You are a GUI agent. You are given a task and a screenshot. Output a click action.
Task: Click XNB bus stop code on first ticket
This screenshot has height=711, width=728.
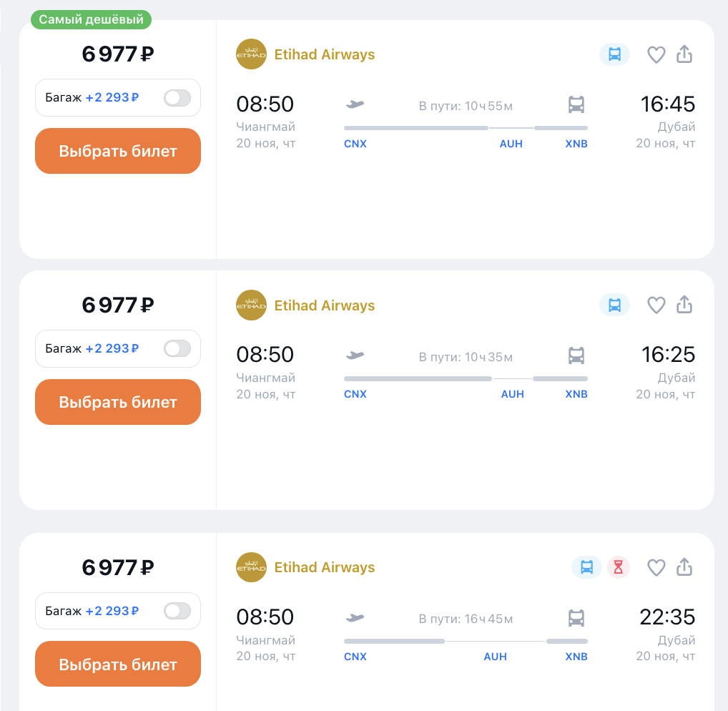pos(576,144)
